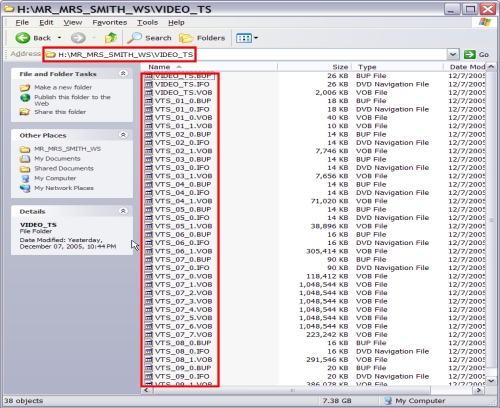Screen dimensions: 500x408
Task: Go up one folder level icon
Action: [x=111, y=38]
